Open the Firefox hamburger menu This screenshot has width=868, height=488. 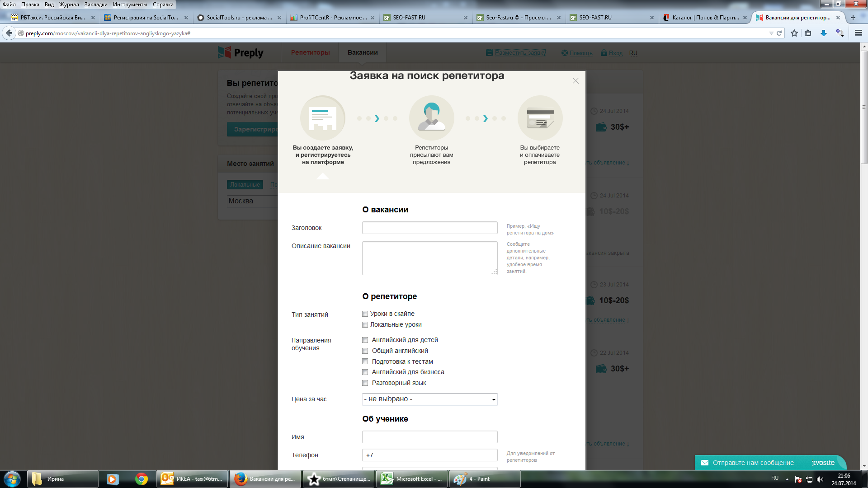[859, 33]
